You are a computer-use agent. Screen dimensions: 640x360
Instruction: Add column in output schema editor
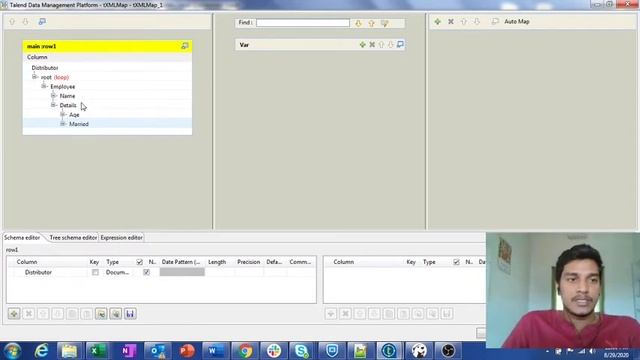331,313
